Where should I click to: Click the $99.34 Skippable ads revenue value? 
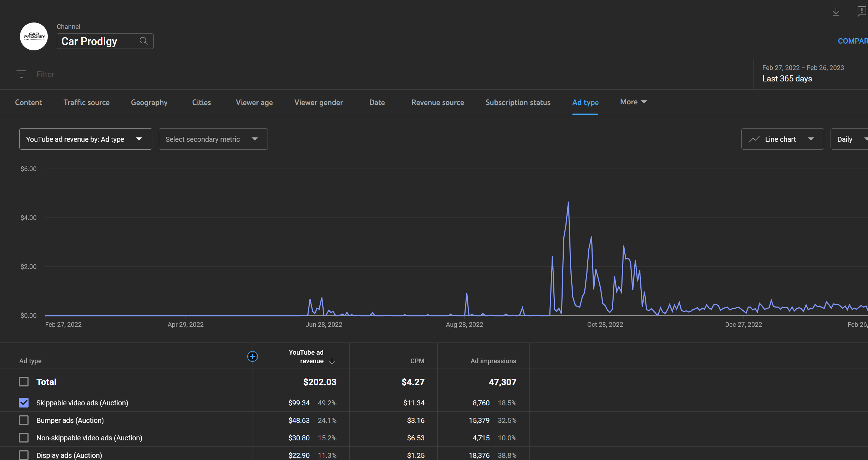pyautogui.click(x=299, y=403)
